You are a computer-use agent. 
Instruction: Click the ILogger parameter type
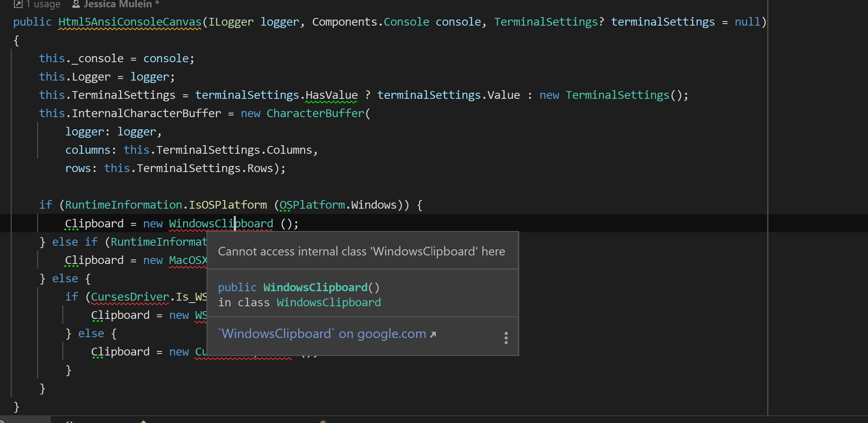coord(231,22)
